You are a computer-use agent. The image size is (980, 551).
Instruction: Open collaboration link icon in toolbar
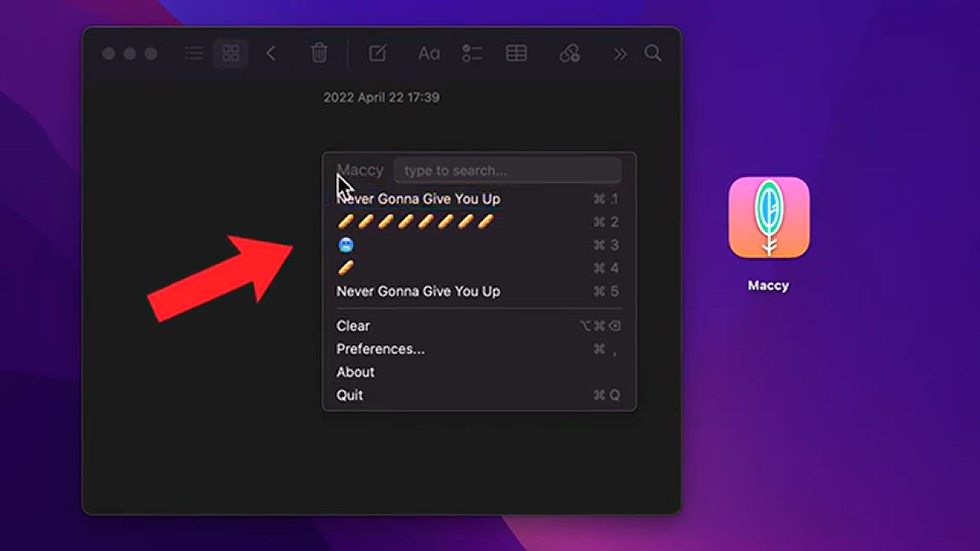coord(570,53)
